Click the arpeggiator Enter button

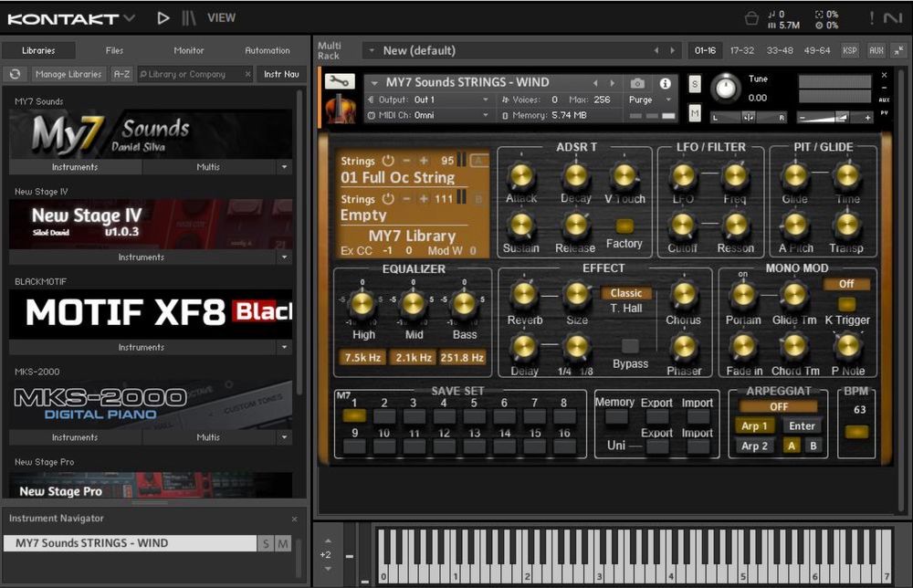tap(802, 425)
